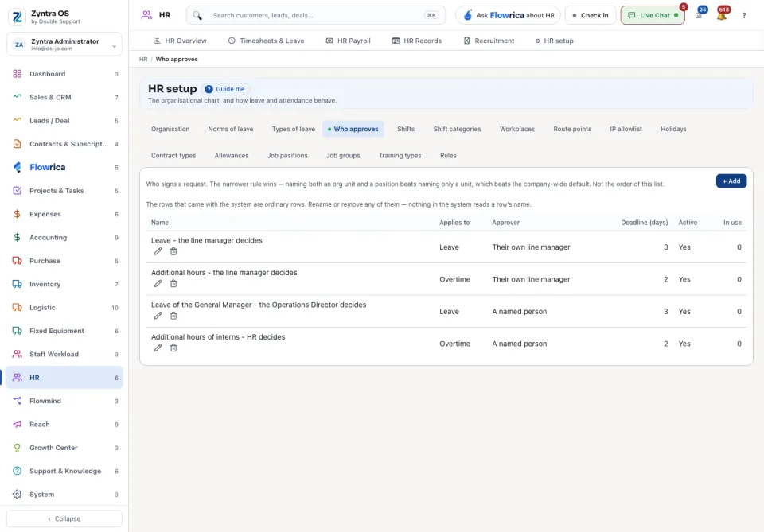Switch to Rules sub-tab
764x532 pixels.
pos(448,156)
